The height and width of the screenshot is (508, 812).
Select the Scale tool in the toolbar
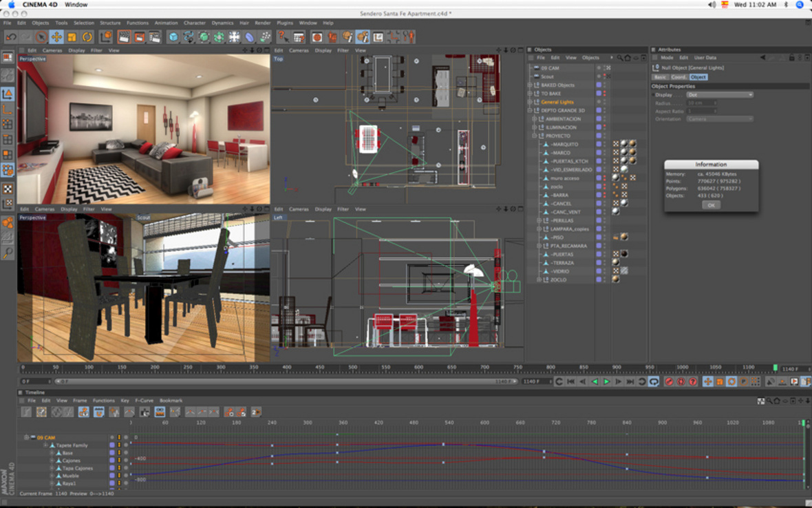click(72, 37)
